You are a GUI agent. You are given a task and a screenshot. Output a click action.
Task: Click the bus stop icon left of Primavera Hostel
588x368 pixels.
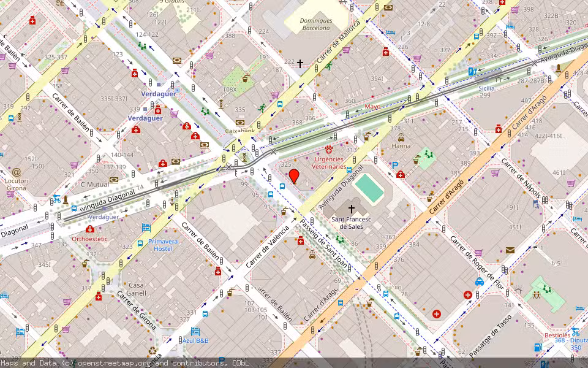(140, 243)
